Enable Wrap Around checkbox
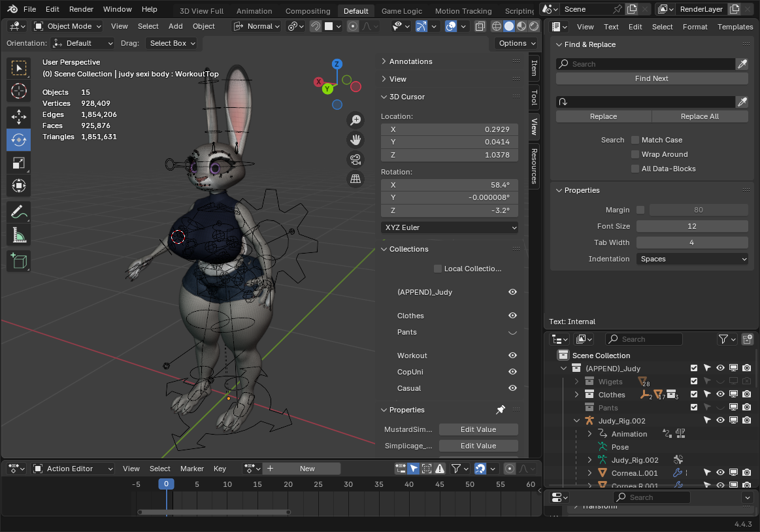 point(635,154)
